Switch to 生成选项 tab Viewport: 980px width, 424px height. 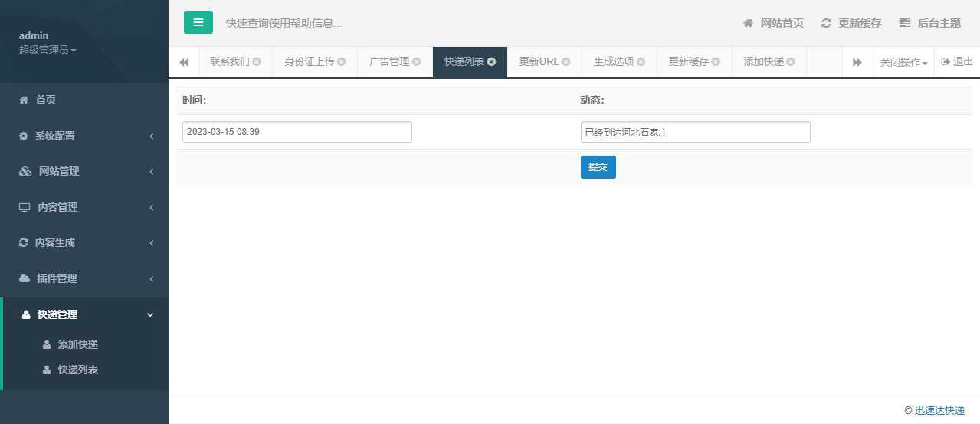pyautogui.click(x=614, y=61)
